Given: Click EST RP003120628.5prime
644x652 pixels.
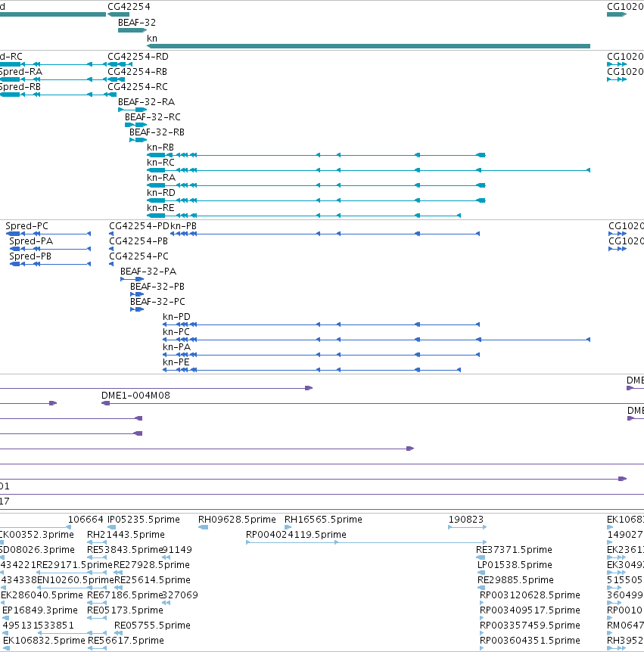Looking at the screenshot, I should [530, 595].
